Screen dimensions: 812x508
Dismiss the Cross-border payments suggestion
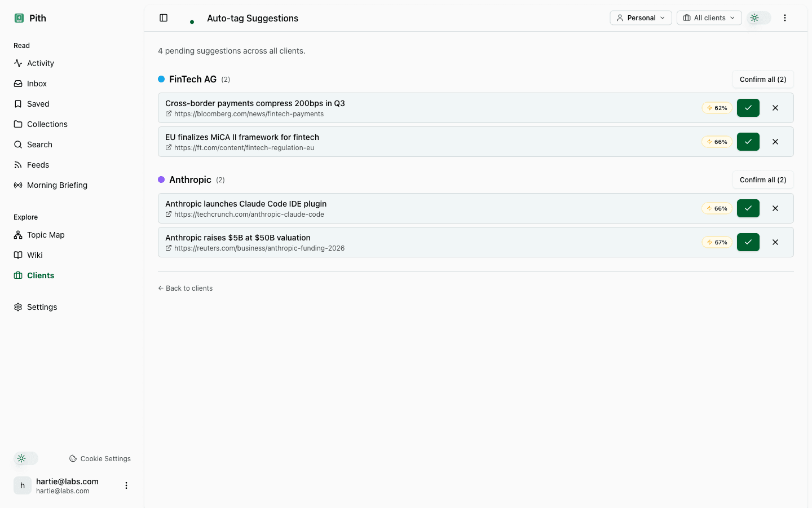tap(775, 108)
